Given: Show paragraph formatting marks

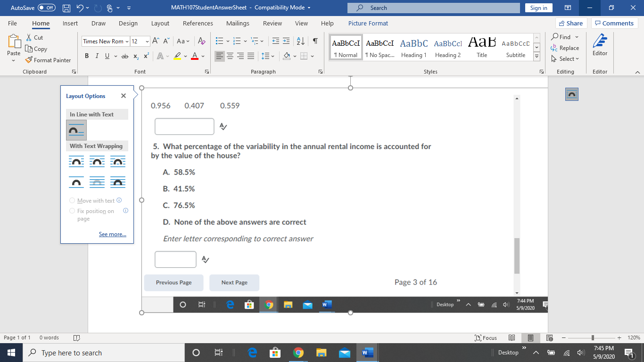Looking at the screenshot, I should coord(314,41).
